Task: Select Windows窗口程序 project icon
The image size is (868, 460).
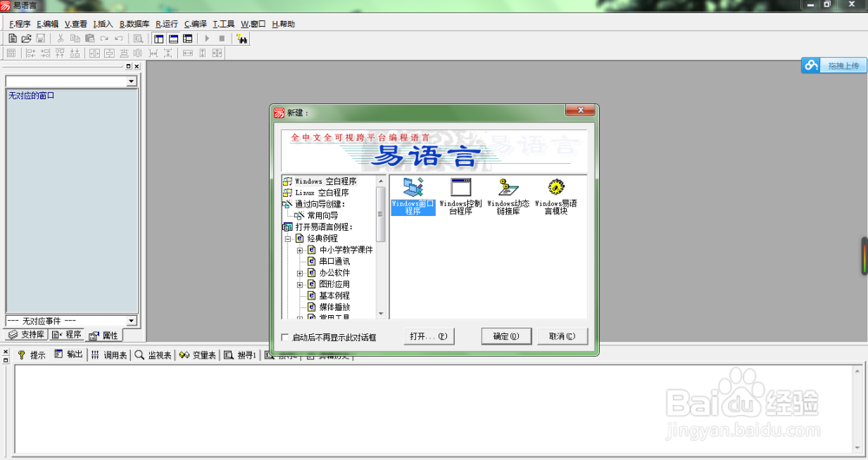Action: coord(413,196)
